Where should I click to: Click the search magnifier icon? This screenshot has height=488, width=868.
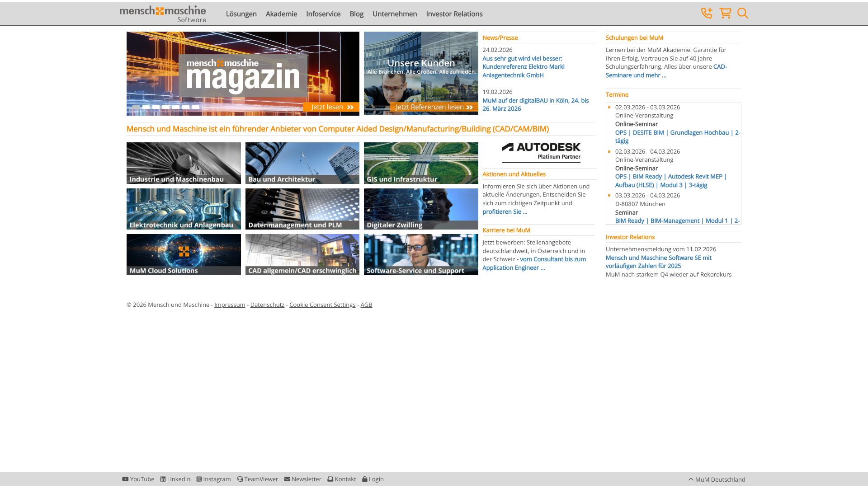pyautogui.click(x=742, y=13)
